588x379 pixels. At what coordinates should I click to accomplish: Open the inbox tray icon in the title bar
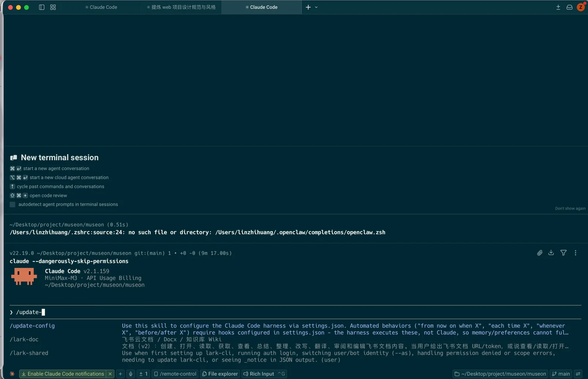click(x=569, y=7)
